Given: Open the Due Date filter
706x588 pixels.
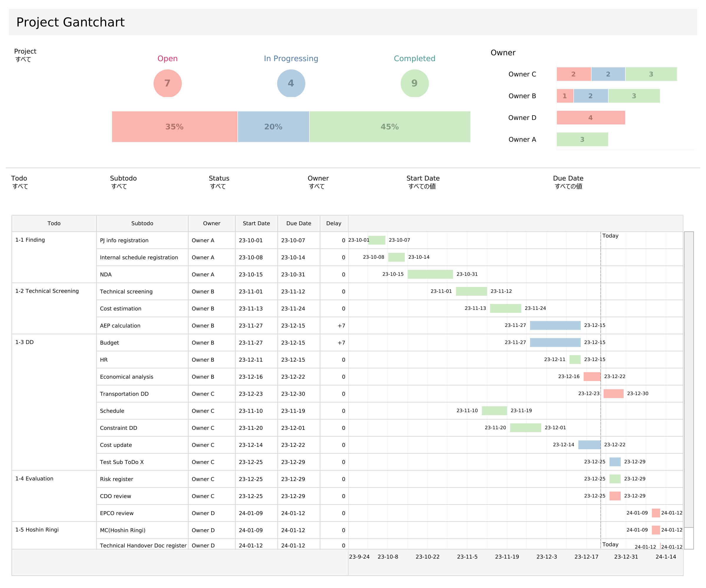Looking at the screenshot, I should (x=568, y=186).
